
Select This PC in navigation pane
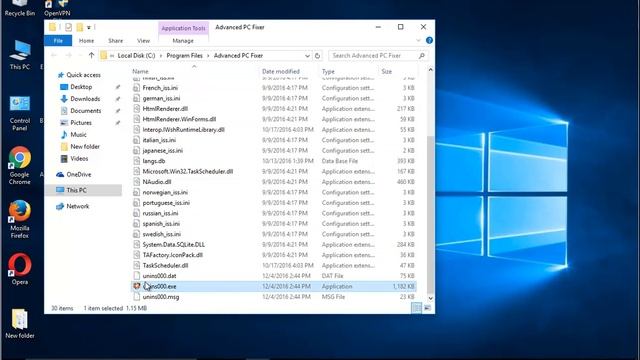[x=76, y=190]
